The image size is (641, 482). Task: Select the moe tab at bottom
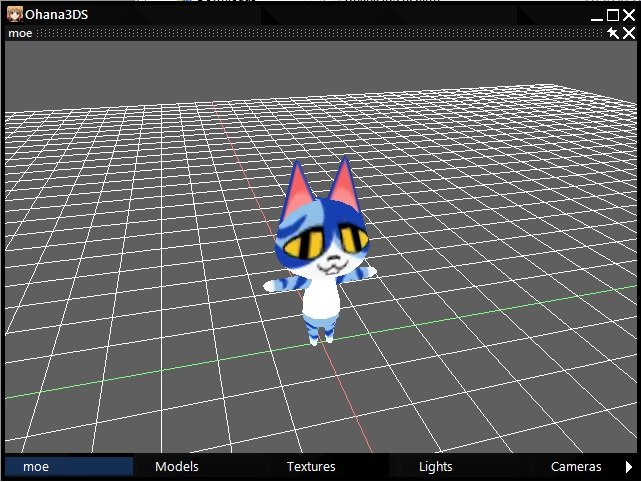click(69, 466)
